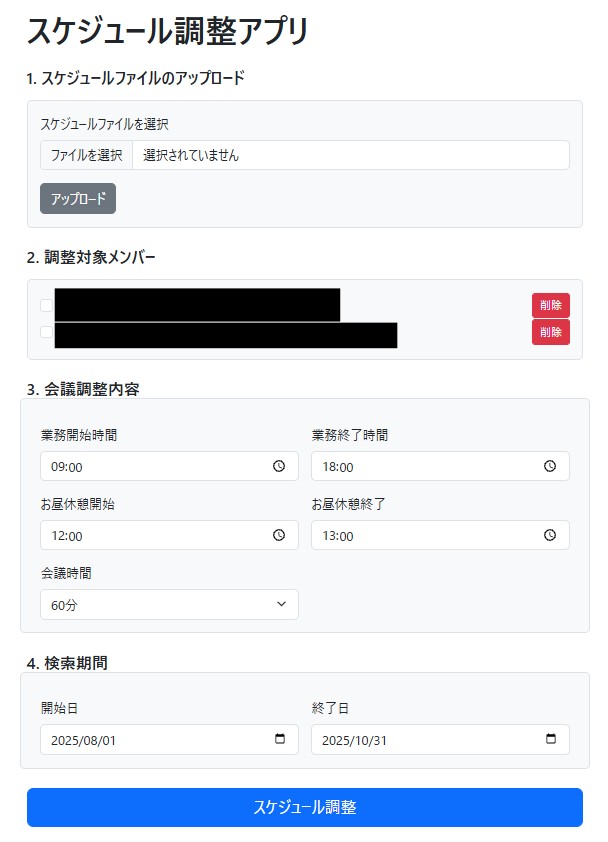
Task: Click the 13:00 お昼休憩終了 input
Action: click(x=420, y=535)
